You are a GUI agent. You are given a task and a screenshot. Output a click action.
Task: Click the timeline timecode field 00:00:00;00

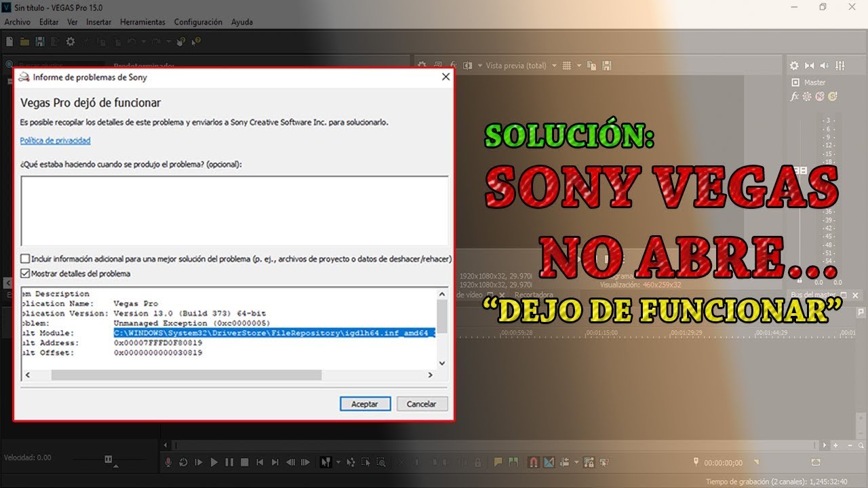pyautogui.click(x=724, y=463)
